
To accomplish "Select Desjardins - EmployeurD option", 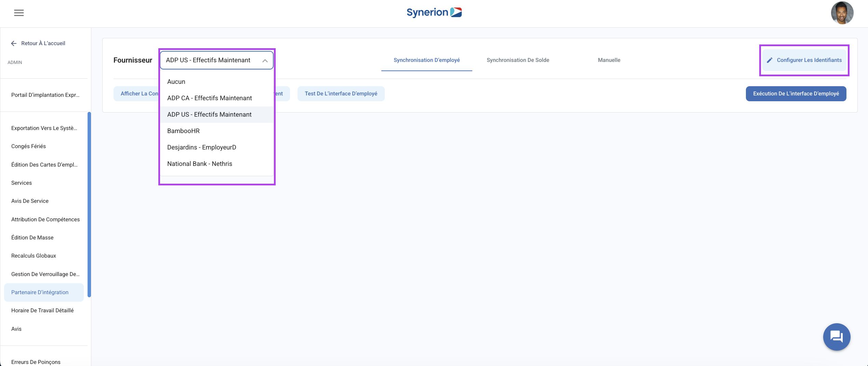I will tap(217, 147).
